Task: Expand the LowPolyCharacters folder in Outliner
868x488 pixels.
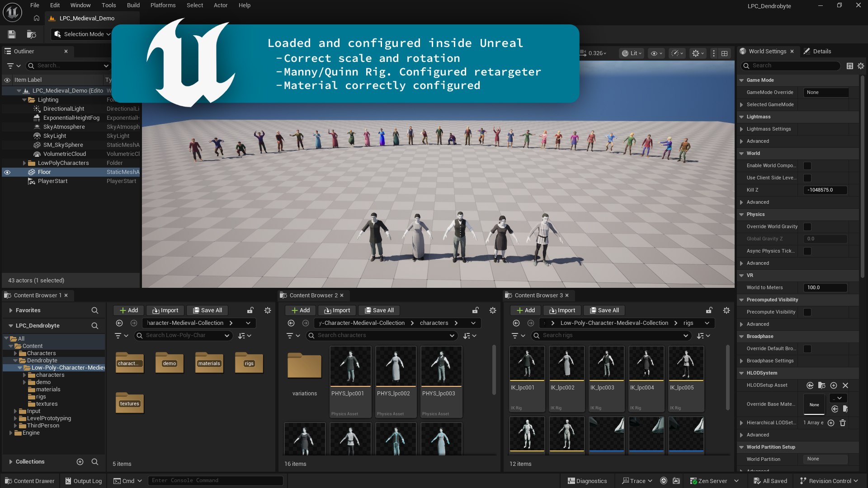Action: (24, 163)
